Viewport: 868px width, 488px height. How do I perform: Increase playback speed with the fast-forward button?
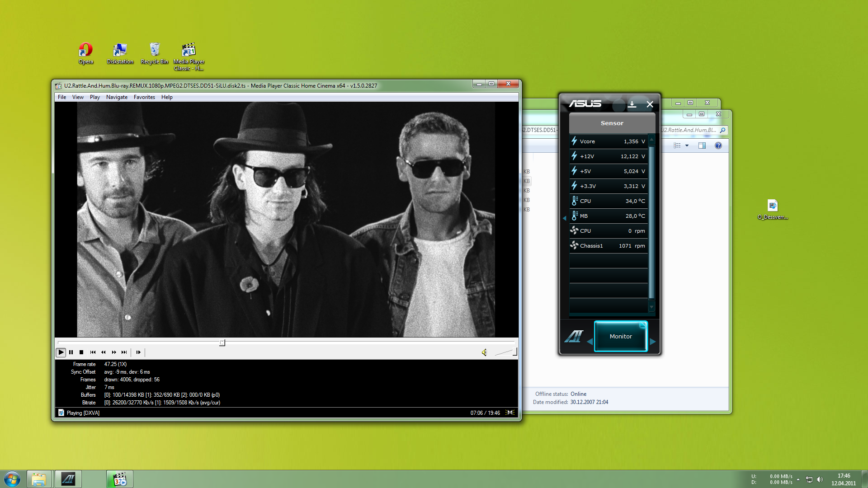pos(114,352)
